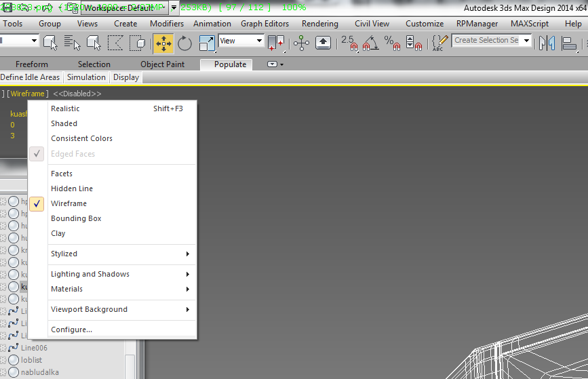Click the Define Idle Areas button
This screenshot has height=379, width=588.
[31, 77]
